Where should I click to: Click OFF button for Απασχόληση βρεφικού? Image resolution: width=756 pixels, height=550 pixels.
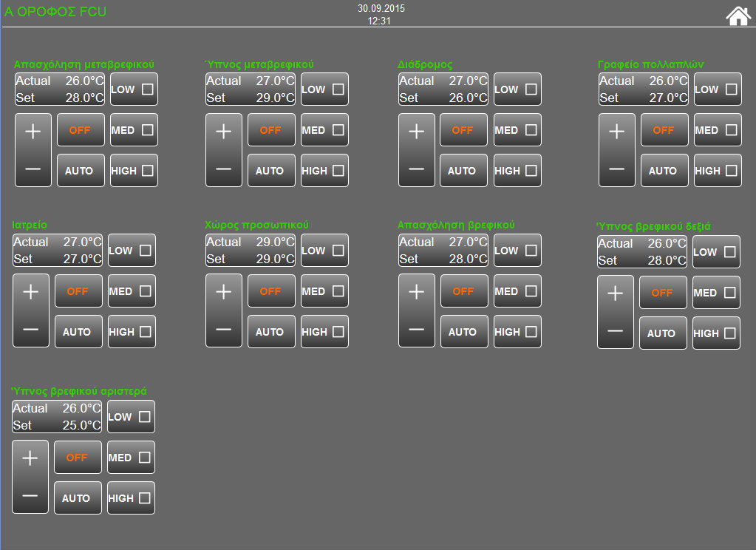[463, 291]
